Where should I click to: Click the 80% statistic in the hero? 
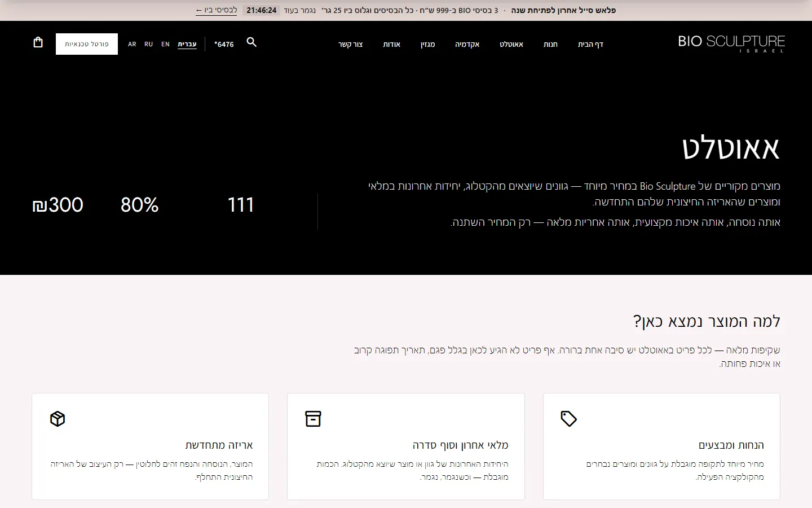140,204
